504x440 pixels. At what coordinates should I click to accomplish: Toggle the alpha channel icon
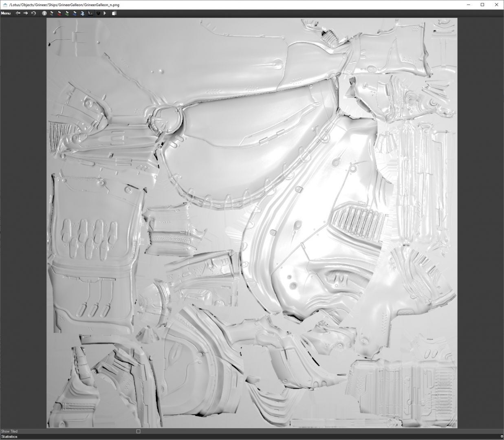[82, 13]
